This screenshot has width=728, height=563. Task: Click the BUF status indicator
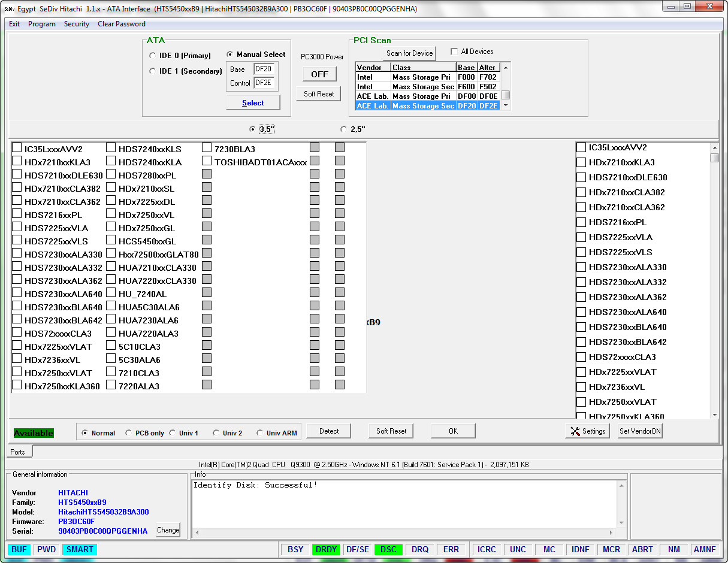(x=20, y=549)
